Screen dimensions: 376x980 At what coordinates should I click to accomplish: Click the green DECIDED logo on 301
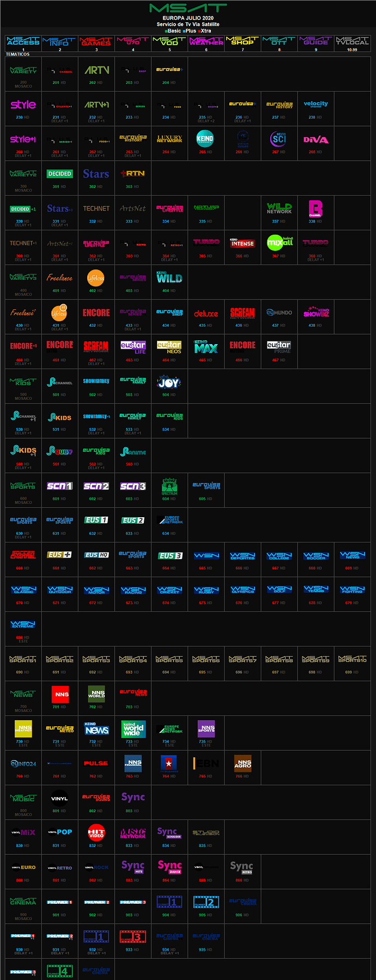[60, 174]
